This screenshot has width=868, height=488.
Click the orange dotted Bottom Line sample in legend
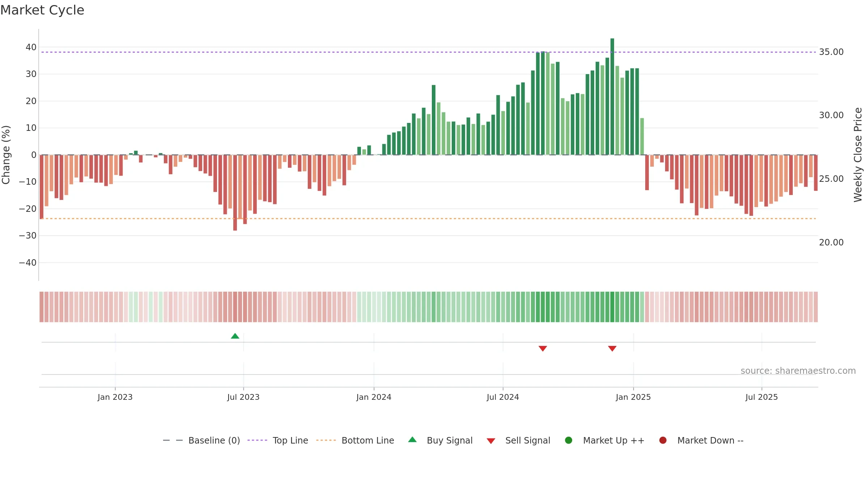click(x=326, y=440)
